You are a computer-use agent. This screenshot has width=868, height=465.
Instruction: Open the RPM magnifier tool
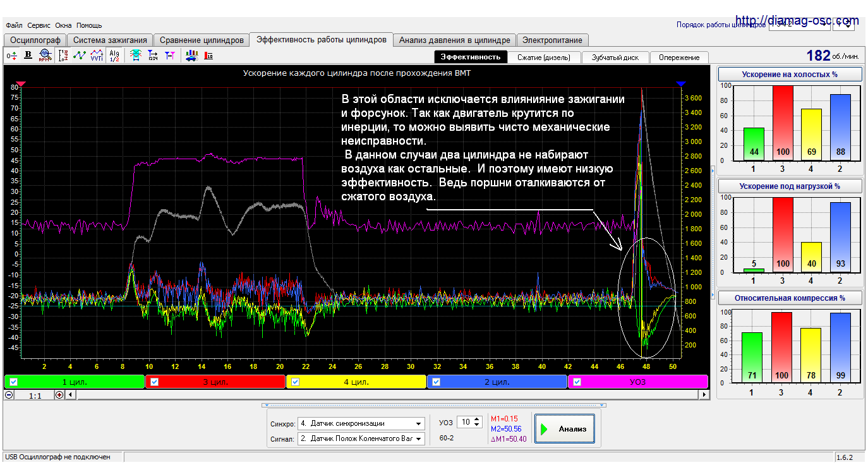44,55
